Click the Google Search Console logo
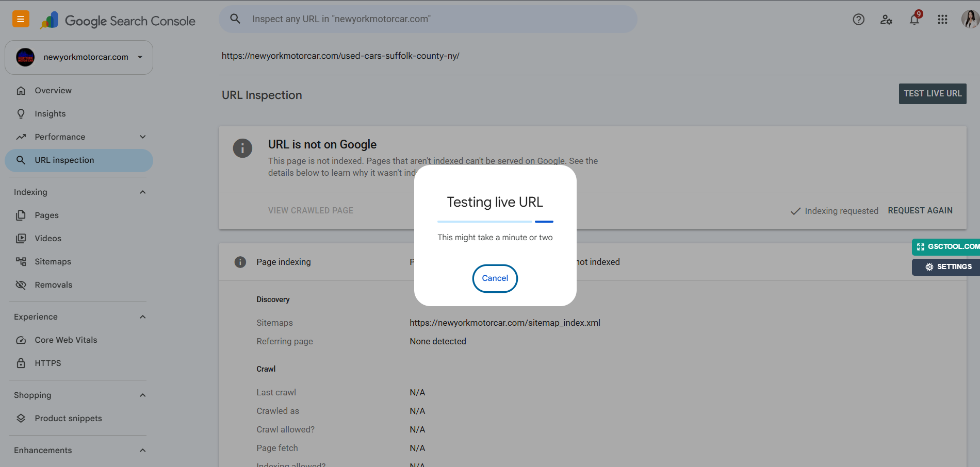980x467 pixels. pyautogui.click(x=118, y=21)
